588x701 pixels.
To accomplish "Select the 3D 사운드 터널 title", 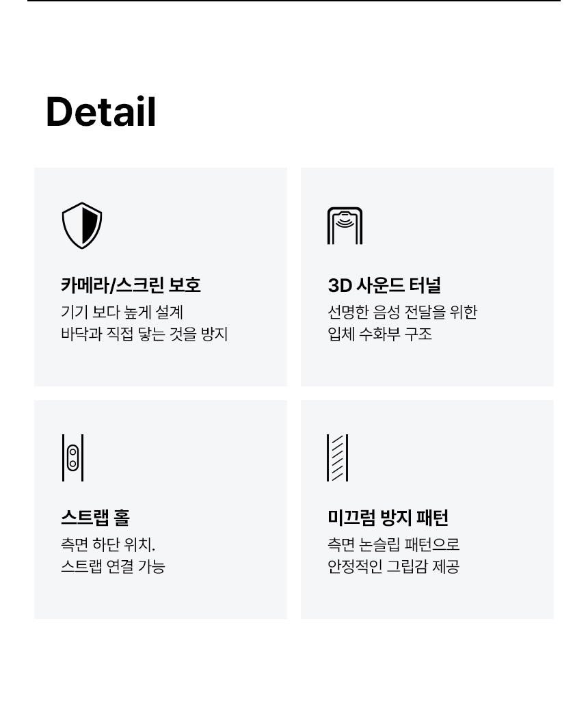I will click(384, 285).
